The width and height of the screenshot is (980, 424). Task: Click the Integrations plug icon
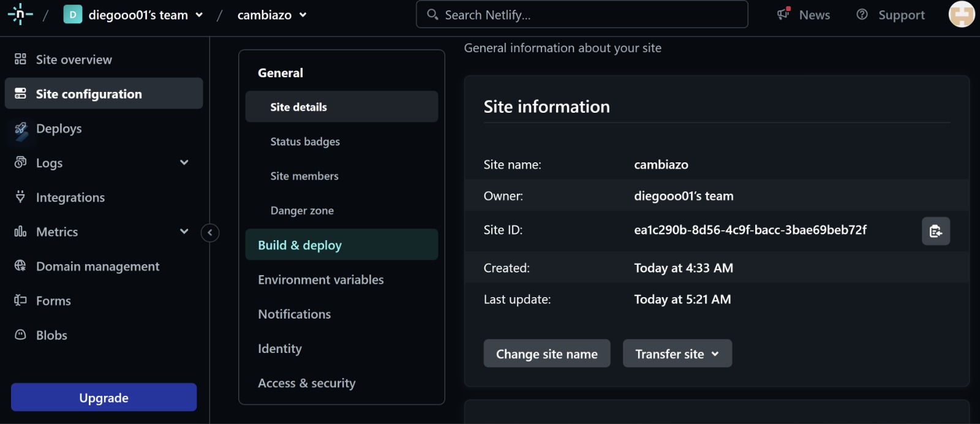[x=20, y=197]
